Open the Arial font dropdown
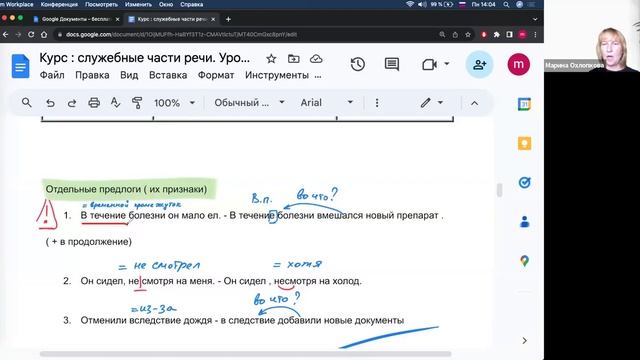The width and height of the screenshot is (640, 360). pos(327,103)
